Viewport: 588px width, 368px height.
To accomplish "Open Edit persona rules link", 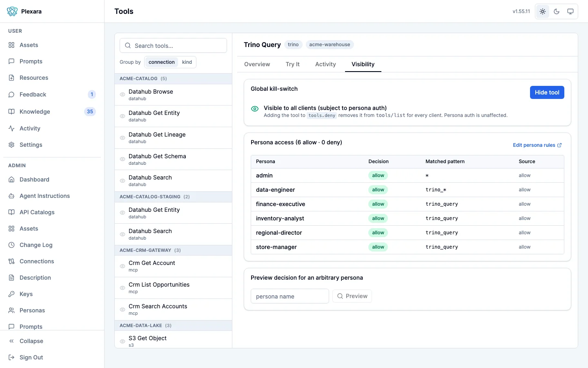I will click(x=537, y=145).
